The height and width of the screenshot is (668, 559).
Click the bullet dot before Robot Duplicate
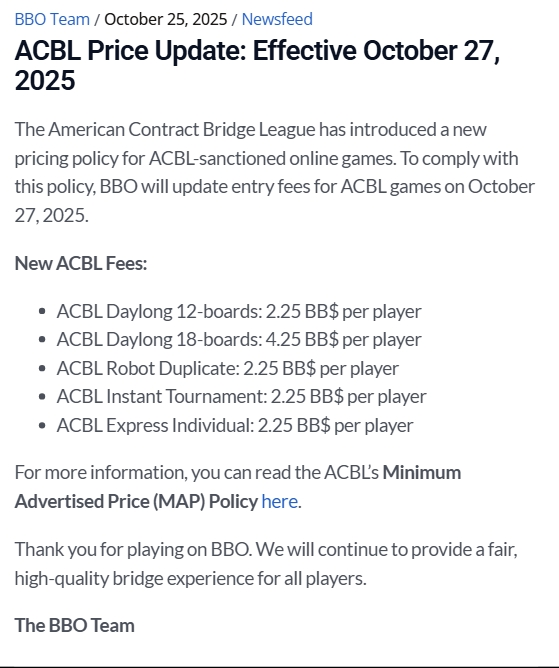point(42,369)
